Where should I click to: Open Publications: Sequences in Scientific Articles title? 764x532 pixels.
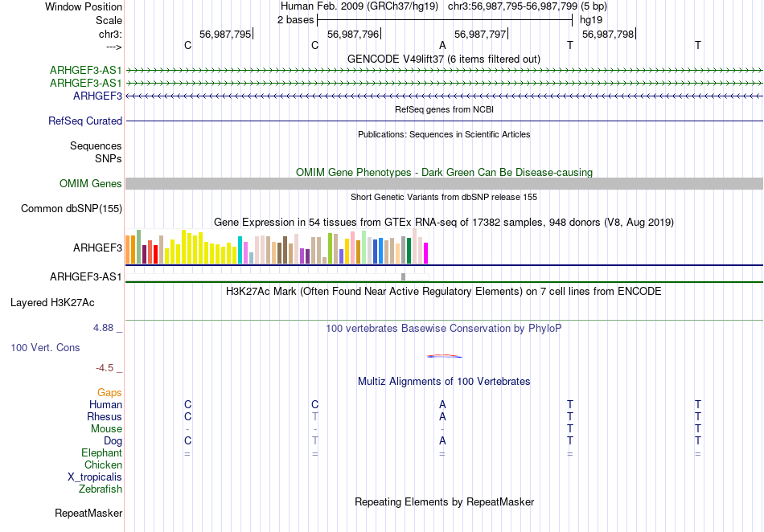[x=444, y=134]
